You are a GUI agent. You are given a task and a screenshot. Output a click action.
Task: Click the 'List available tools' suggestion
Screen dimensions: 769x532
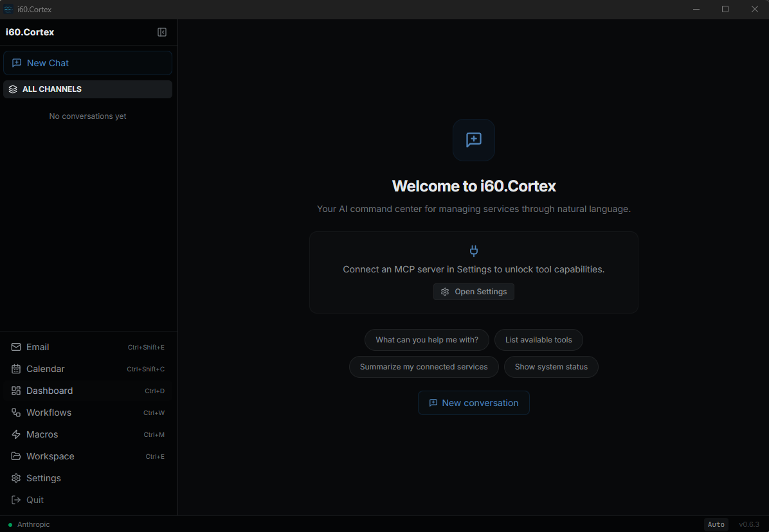[x=539, y=340]
